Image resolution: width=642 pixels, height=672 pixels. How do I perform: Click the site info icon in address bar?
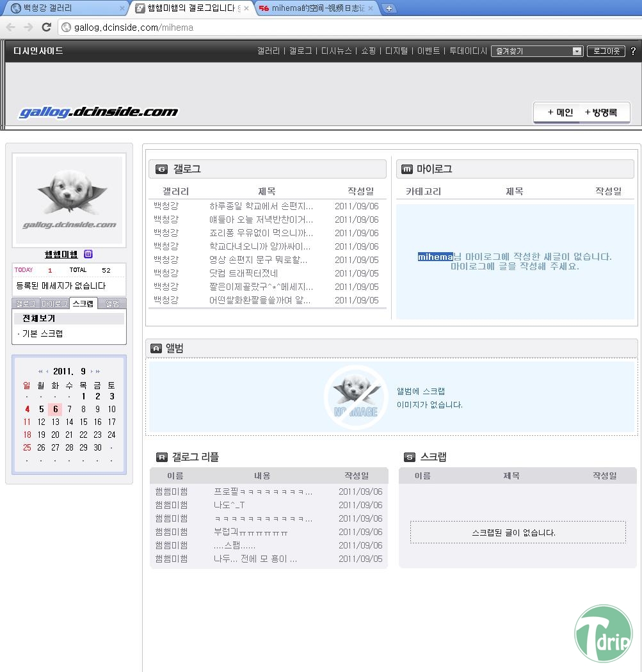click(67, 28)
